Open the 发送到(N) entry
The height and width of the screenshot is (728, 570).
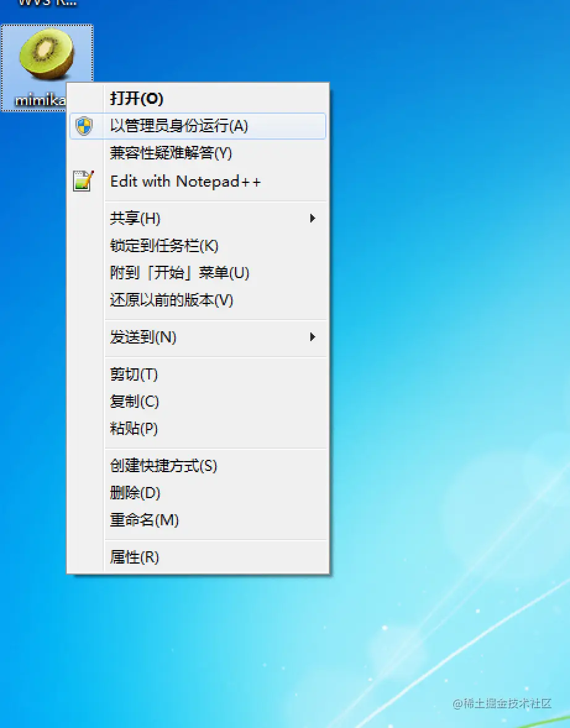[x=198, y=337]
